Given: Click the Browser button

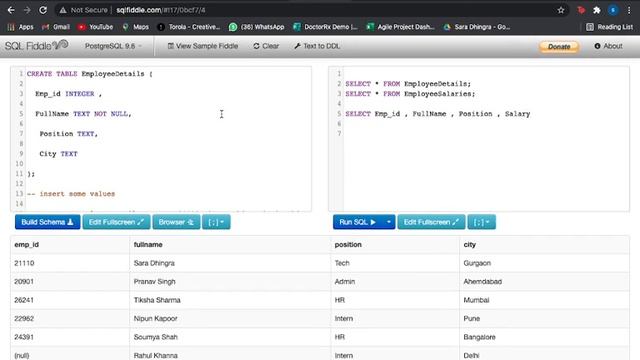Looking at the screenshot, I should [x=176, y=222].
